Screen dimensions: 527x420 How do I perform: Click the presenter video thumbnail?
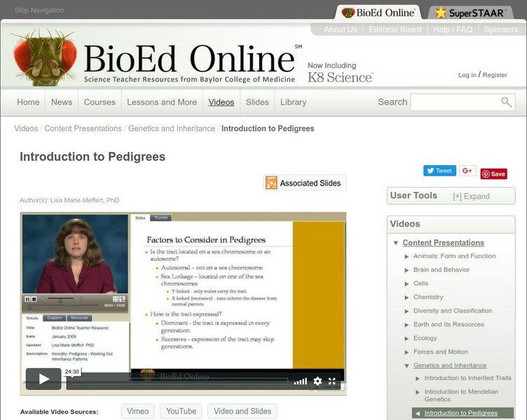coord(75,254)
